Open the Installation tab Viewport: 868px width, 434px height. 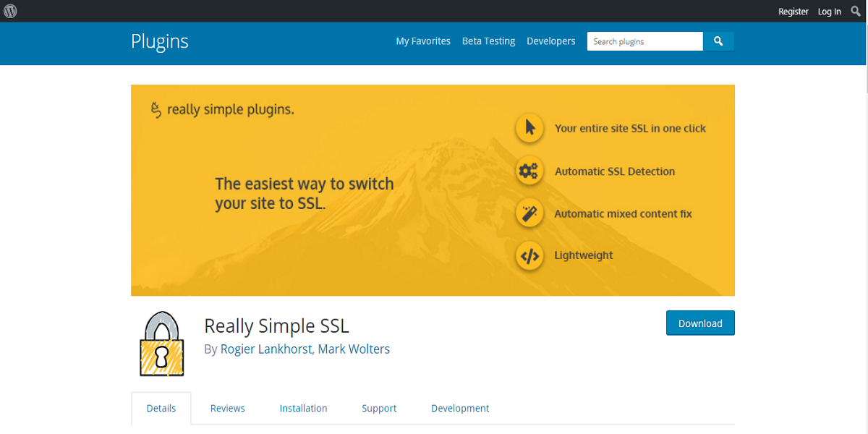tap(303, 408)
